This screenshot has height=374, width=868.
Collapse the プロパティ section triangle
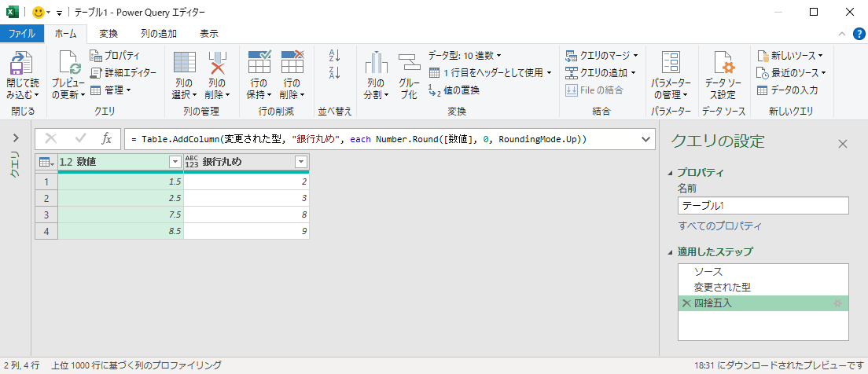point(671,173)
